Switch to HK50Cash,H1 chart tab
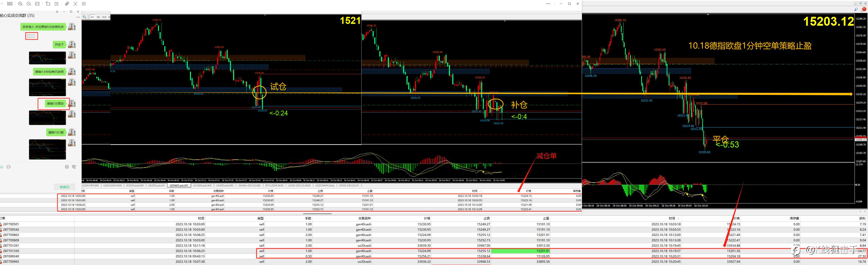This screenshot has height=265, width=868. tap(156, 185)
